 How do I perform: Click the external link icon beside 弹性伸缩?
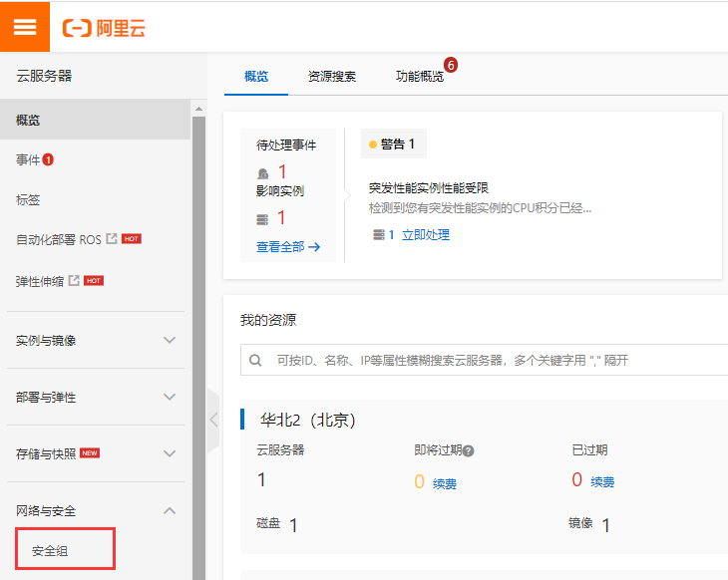(74, 281)
